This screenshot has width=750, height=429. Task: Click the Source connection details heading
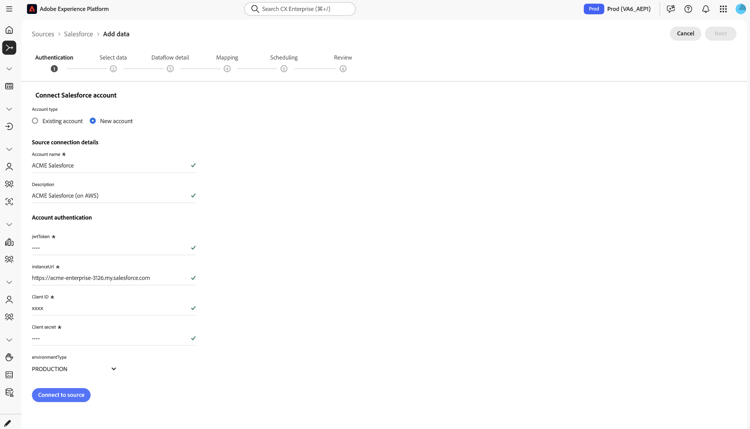point(65,142)
